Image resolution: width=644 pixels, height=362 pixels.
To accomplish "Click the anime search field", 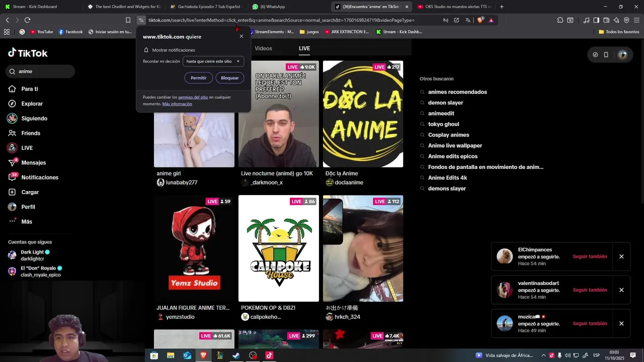I will [x=41, y=71].
